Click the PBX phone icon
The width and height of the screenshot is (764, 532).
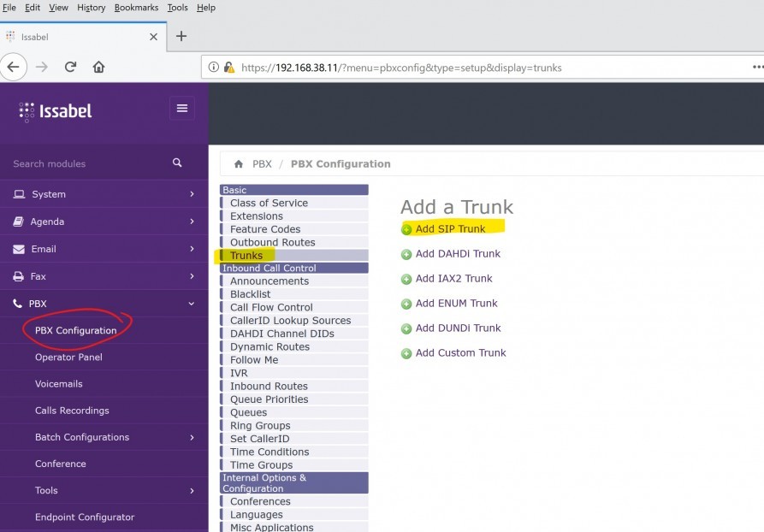(18, 304)
